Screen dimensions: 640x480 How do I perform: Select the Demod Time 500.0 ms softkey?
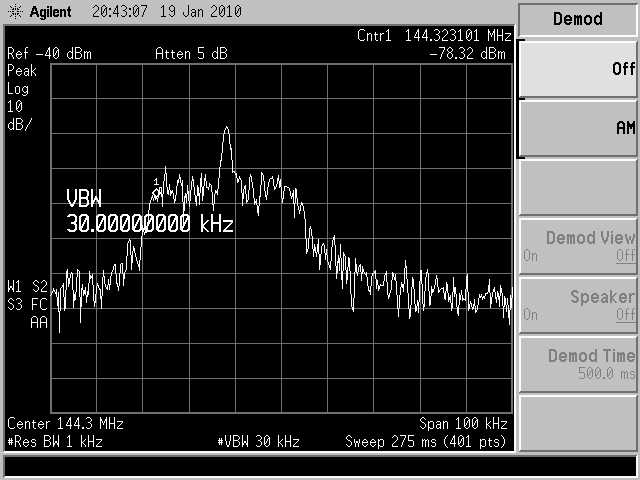click(x=578, y=364)
